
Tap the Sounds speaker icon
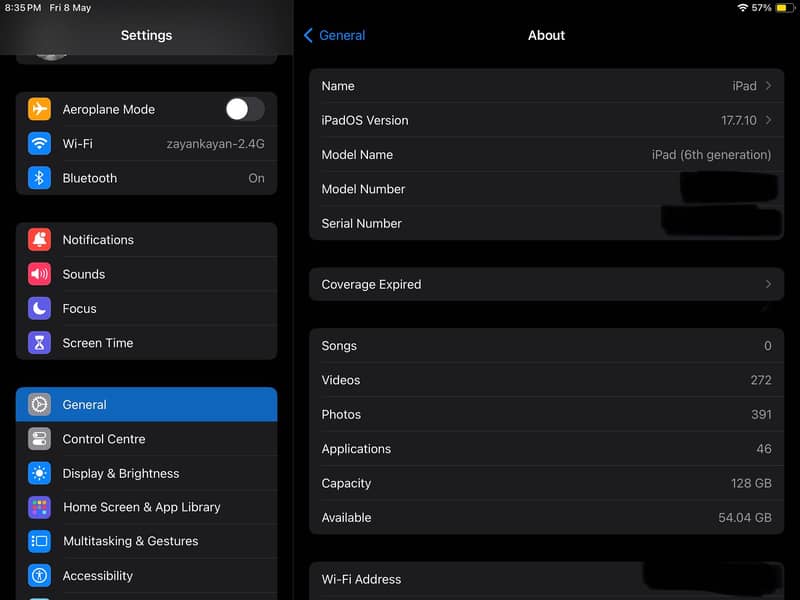pos(39,274)
